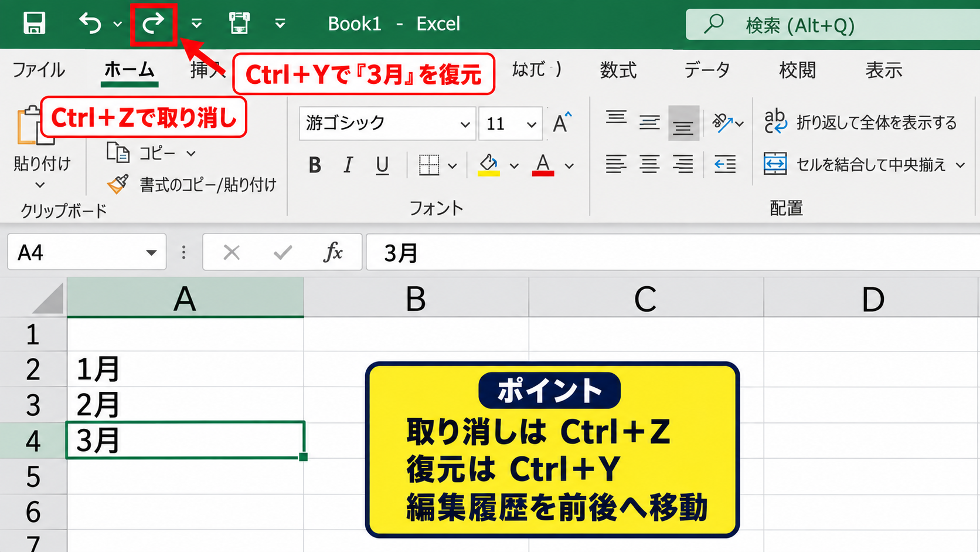Click the decrease indent icon
Screen dimensions: 980x552
[x=724, y=164]
